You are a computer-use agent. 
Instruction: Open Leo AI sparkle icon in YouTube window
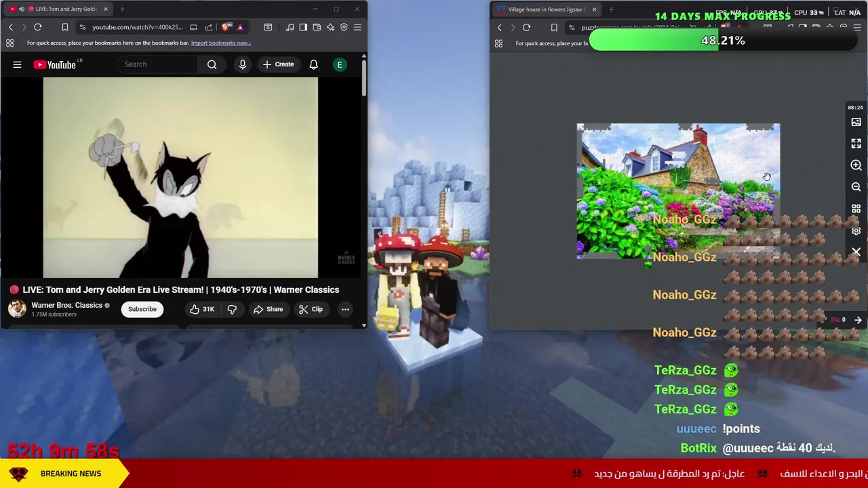pos(330,27)
